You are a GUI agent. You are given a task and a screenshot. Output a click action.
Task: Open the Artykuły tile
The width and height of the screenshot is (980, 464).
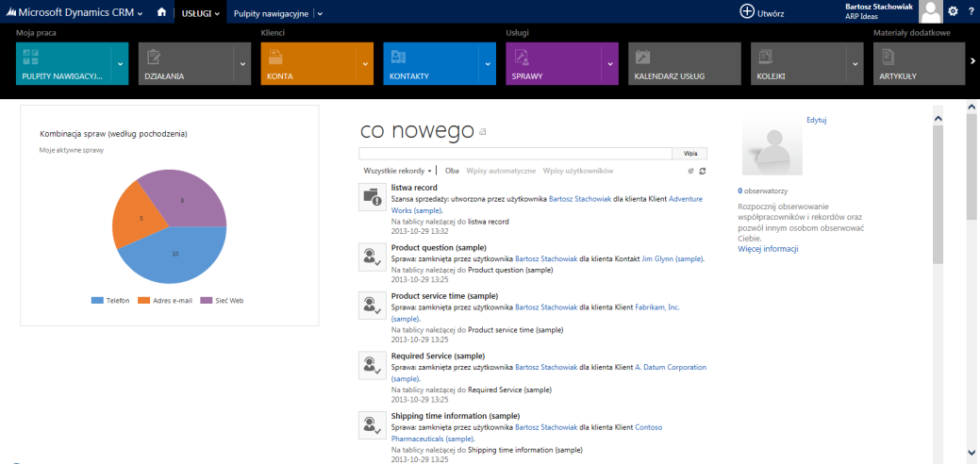pyautogui.click(x=919, y=64)
